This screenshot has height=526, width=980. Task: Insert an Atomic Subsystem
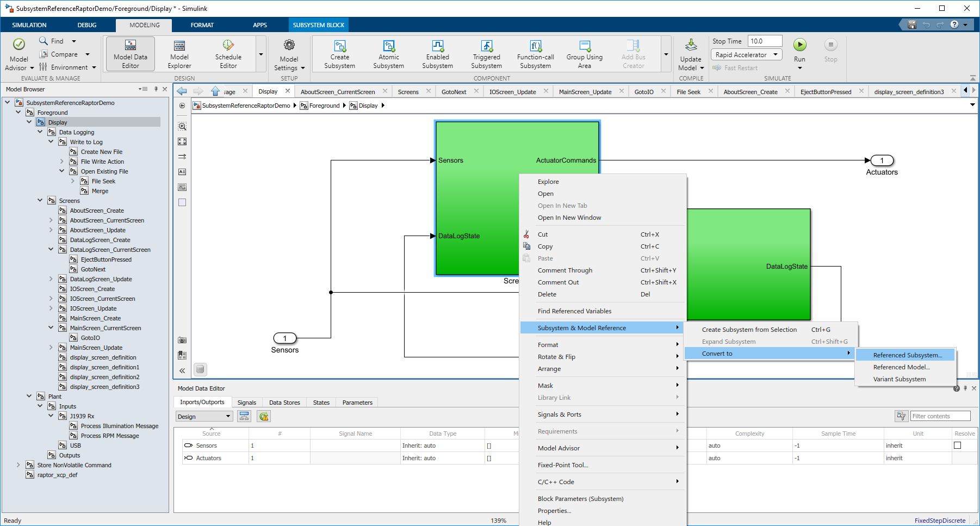tap(389, 54)
